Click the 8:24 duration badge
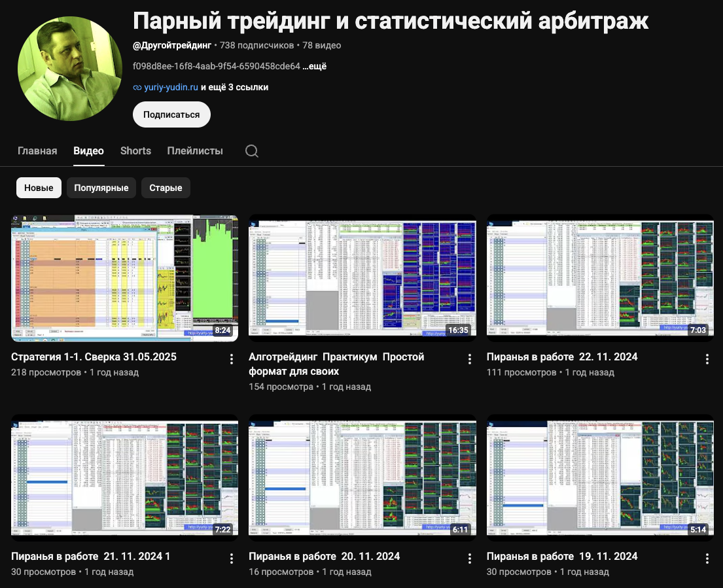The width and height of the screenshot is (723, 588). (x=222, y=330)
